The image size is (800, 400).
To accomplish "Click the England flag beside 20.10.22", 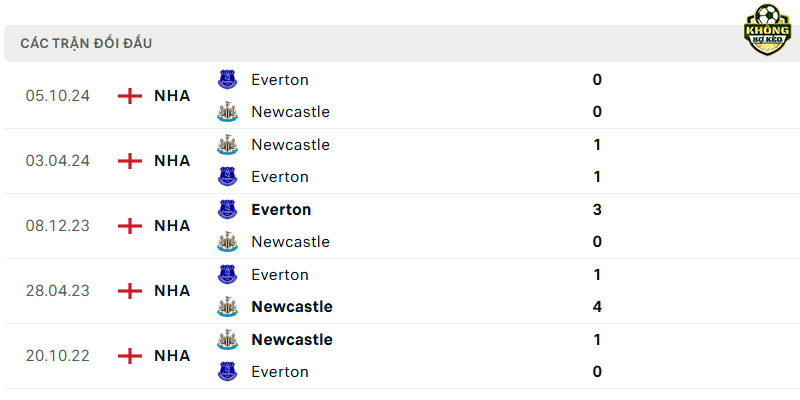I will [130, 356].
